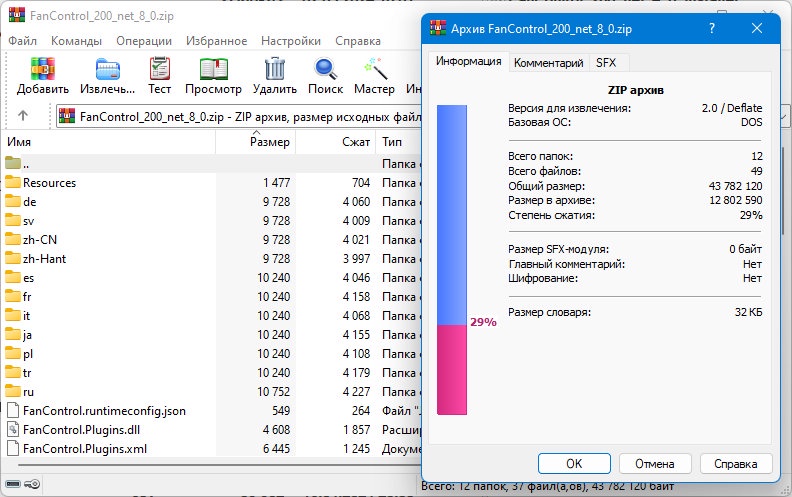Click the drive icon in status bar
This screenshot has width=792, height=497.
click(x=13, y=484)
